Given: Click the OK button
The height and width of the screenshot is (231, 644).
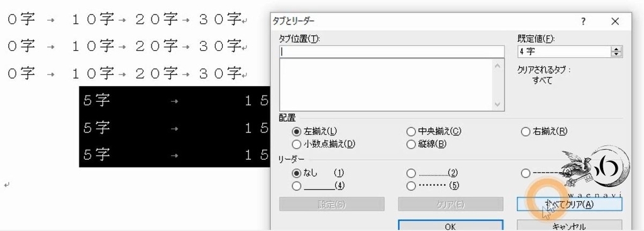Looking at the screenshot, I should 450,226.
